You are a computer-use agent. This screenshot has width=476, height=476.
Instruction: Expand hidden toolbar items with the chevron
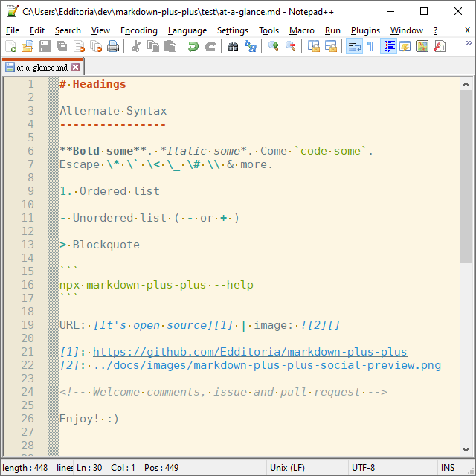tap(469, 43)
